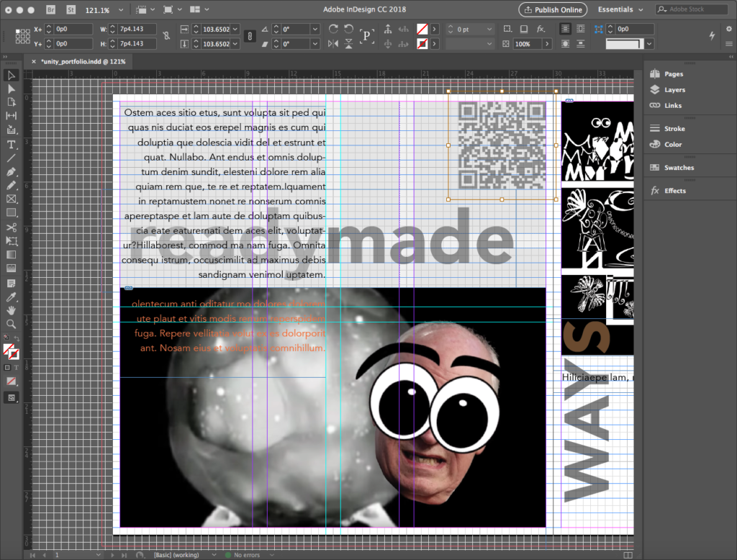Select the Zoom magnifier tool

point(12,324)
